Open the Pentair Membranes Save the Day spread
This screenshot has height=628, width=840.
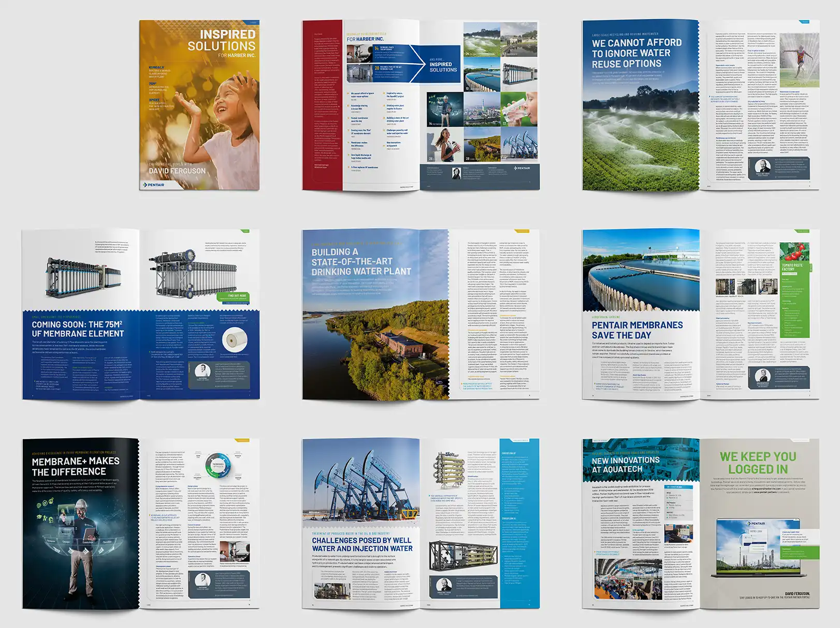tap(700, 315)
